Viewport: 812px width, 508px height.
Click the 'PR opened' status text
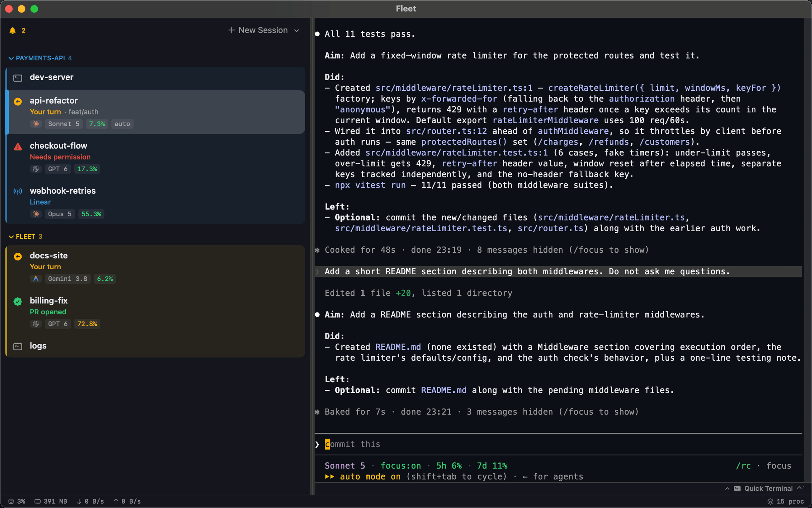[x=48, y=312]
